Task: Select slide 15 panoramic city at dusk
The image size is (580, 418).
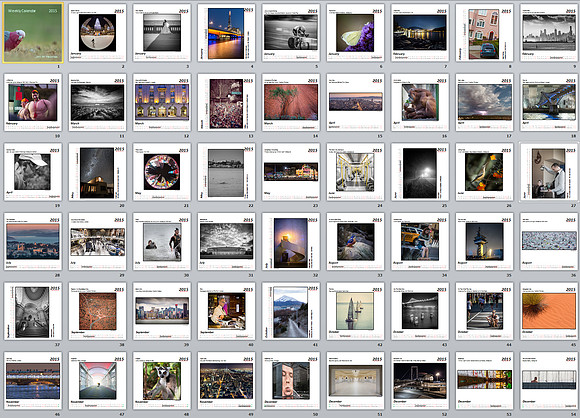Action: pyautogui.click(x=355, y=102)
